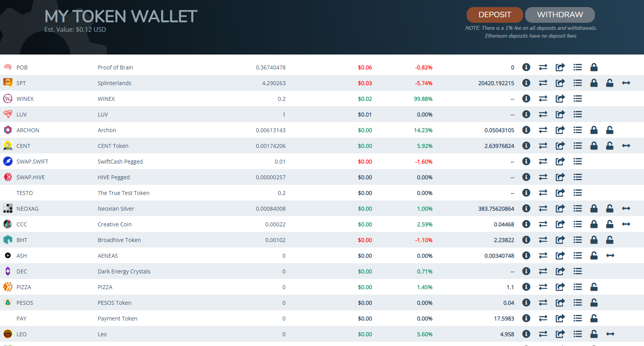Click the Splinterlands token name

coord(115,83)
